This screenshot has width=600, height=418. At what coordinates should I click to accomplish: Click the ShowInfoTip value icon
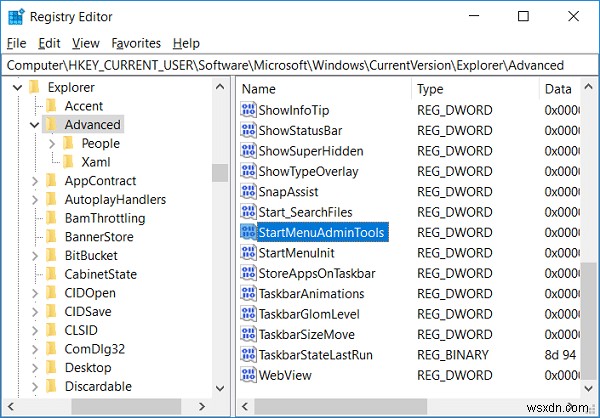click(x=248, y=110)
